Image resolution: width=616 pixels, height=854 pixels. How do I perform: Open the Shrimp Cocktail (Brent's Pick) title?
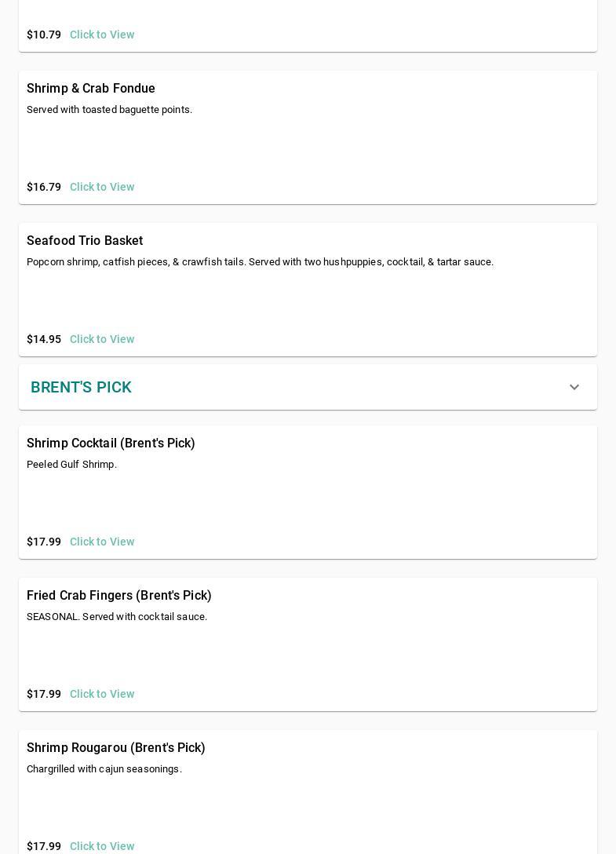point(111,443)
